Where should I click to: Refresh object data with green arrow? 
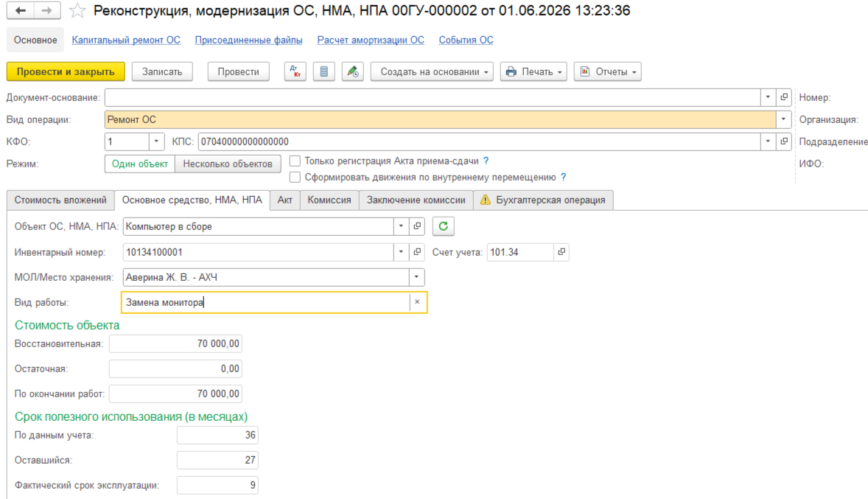pyautogui.click(x=444, y=226)
